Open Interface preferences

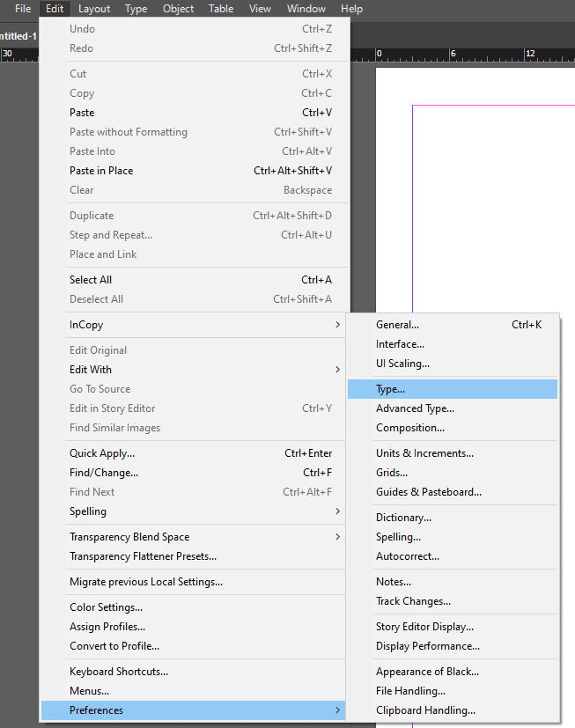click(453, 344)
